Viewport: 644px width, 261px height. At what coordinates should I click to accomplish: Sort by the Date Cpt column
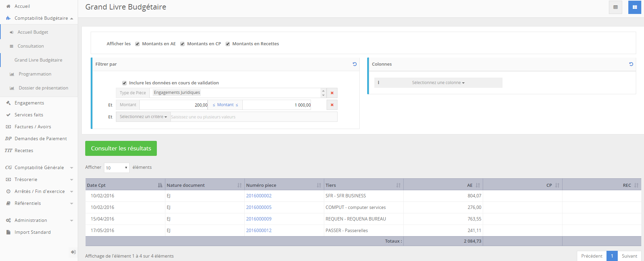(160, 185)
